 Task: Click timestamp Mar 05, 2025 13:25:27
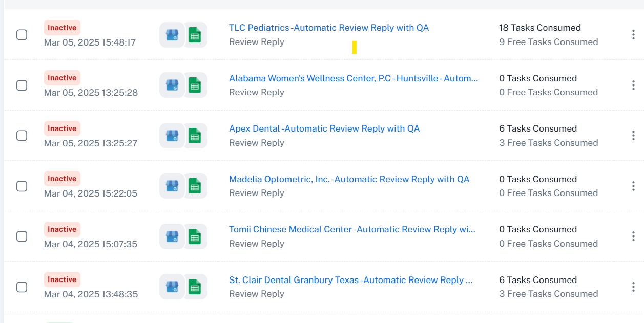tap(91, 143)
